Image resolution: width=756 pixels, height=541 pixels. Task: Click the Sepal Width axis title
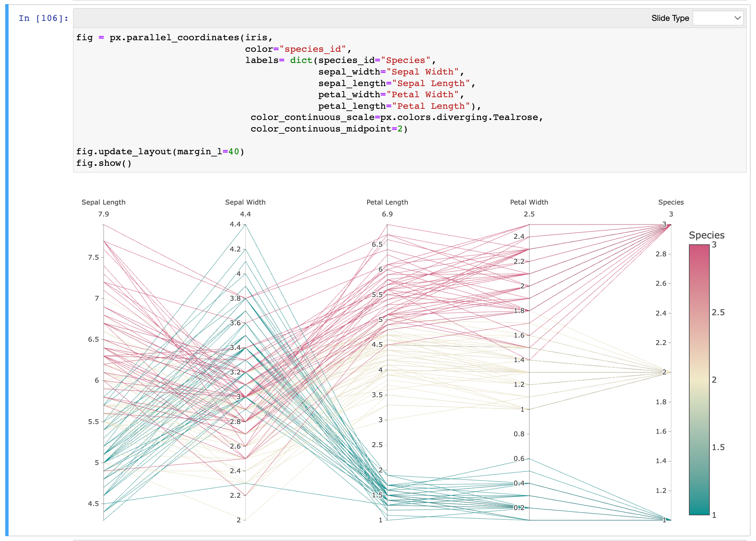click(245, 202)
